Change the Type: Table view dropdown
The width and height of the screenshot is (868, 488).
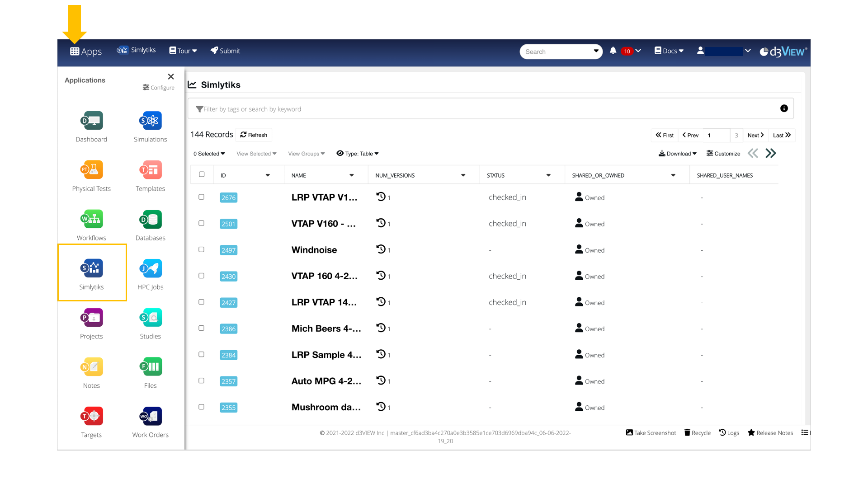pyautogui.click(x=358, y=154)
